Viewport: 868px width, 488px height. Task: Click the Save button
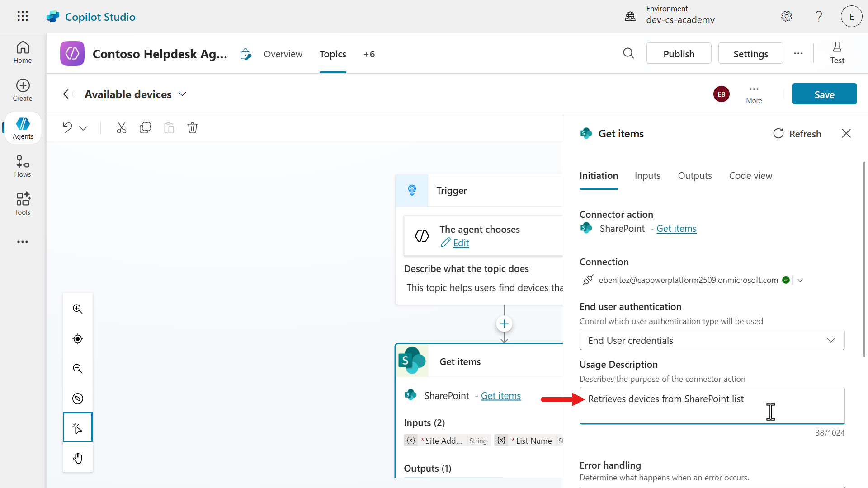824,94
